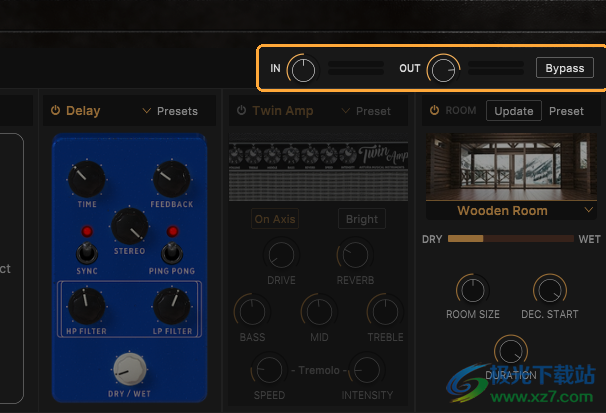Click the TIME knob on Delay pedal

coord(87,179)
